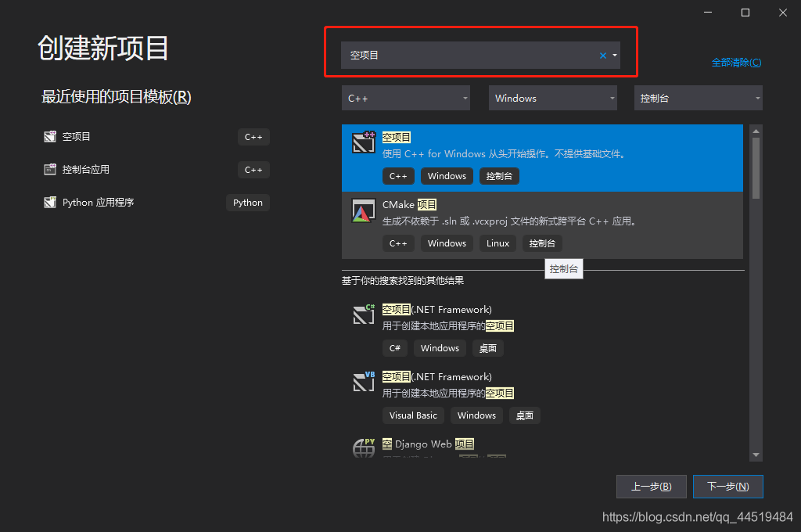Click the CMake 项目 template icon
This screenshot has height=532, width=801.
click(x=364, y=210)
